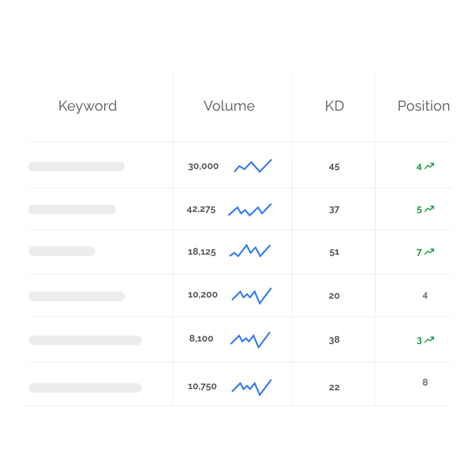Click the up-trend arrow beside position 7
The width and height of the screenshot is (476, 476).
pyautogui.click(x=430, y=252)
